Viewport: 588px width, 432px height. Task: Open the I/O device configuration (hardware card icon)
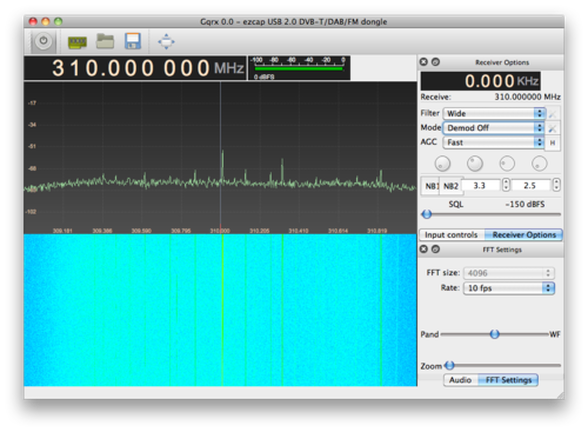(77, 42)
